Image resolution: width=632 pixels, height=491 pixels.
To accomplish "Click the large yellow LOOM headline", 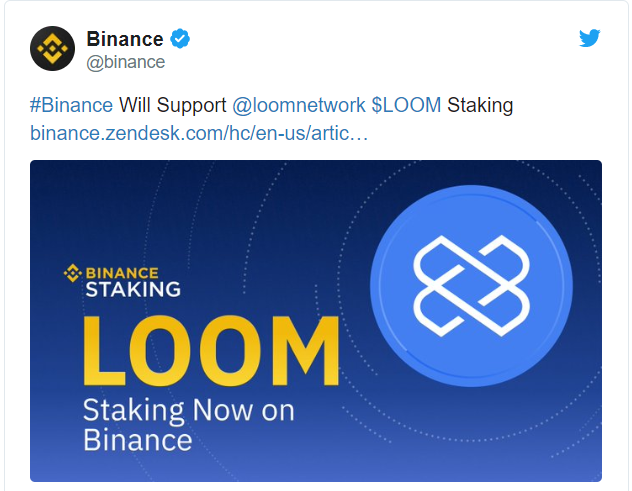I will point(210,351).
